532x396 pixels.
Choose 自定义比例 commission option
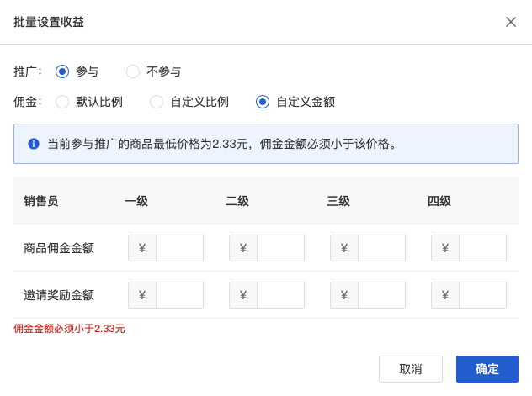click(x=156, y=102)
